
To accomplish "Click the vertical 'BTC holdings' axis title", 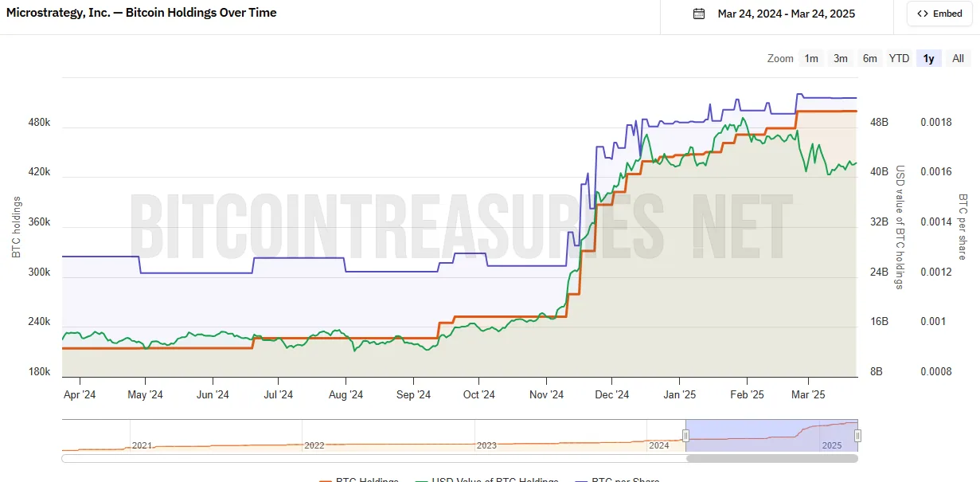I will [17, 226].
